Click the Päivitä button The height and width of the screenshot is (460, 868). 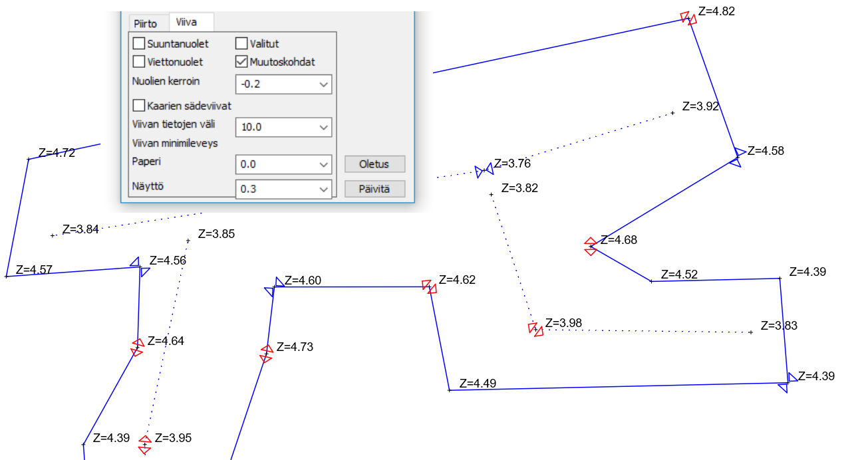tap(374, 189)
